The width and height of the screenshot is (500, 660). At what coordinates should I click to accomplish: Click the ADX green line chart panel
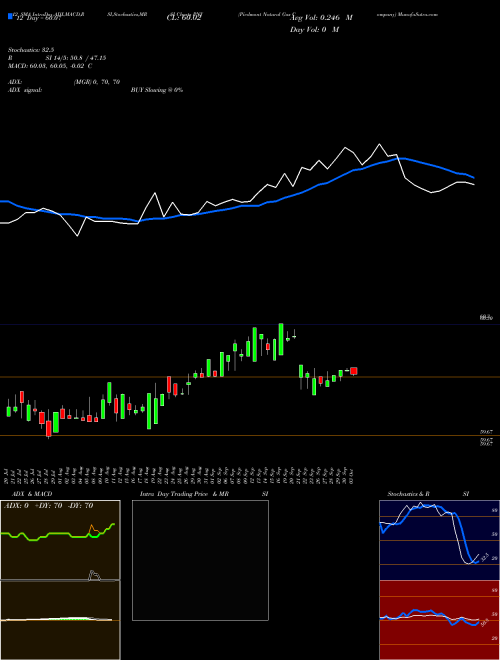click(60, 540)
